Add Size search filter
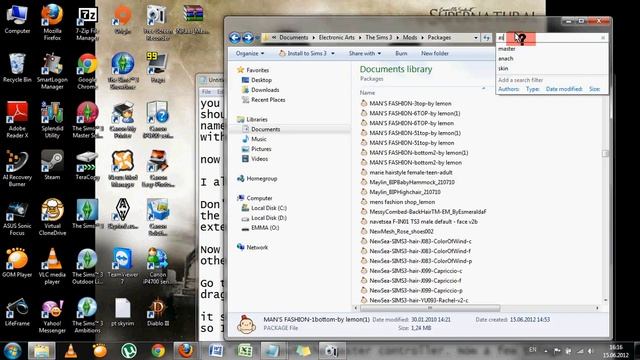640x360 pixels. (x=594, y=89)
